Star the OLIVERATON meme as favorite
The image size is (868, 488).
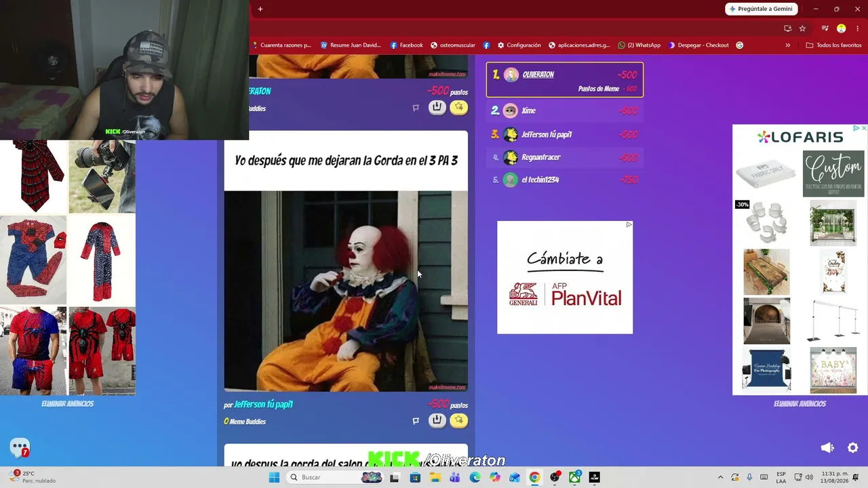click(x=459, y=108)
